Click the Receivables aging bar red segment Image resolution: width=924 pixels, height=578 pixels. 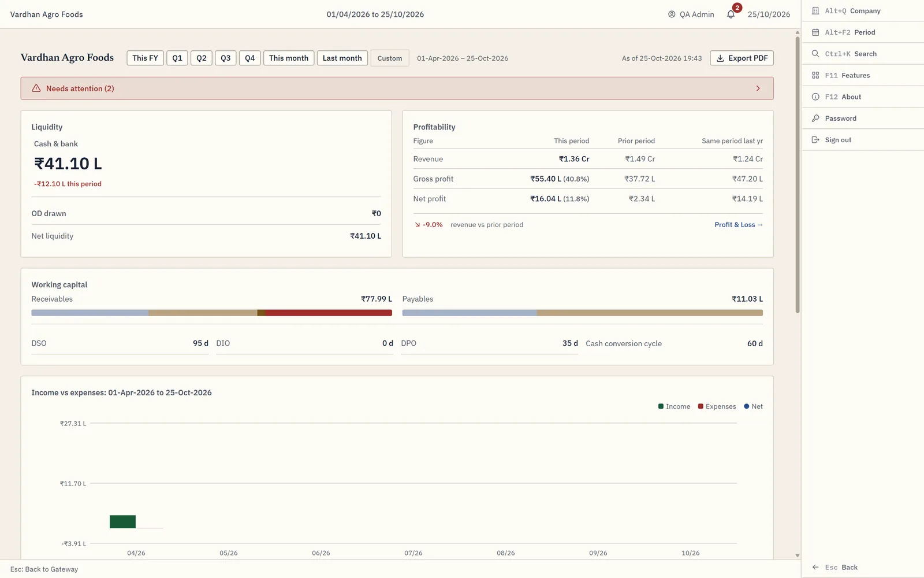click(x=329, y=313)
